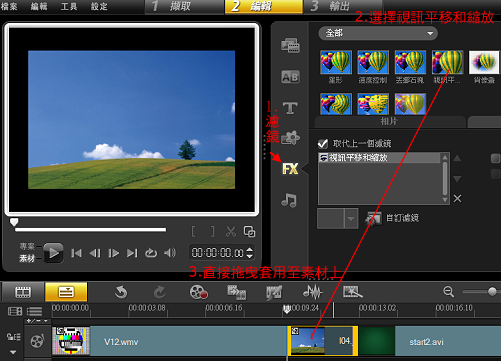Screen dimensions: 501x361
Task: Select the Title (T) library icon
Action: pos(290,108)
